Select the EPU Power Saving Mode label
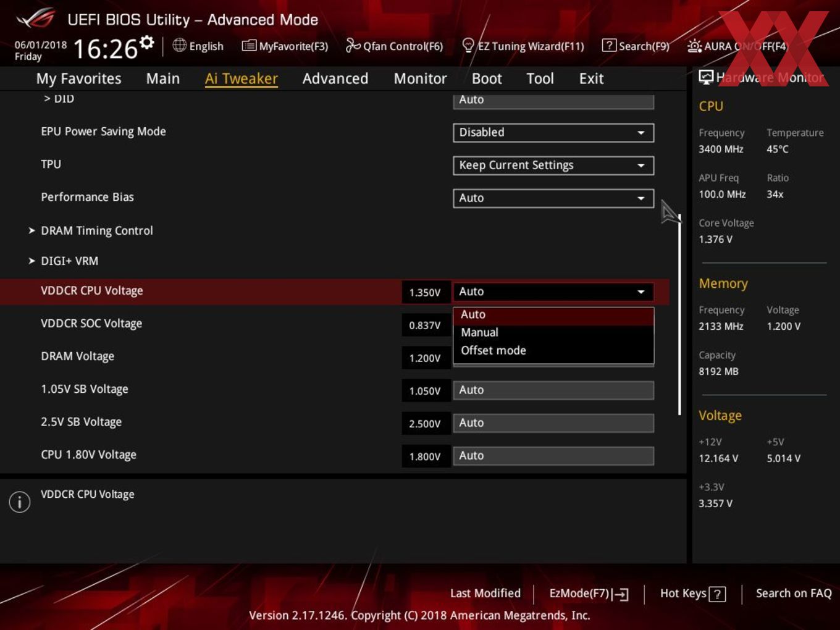The image size is (840, 630). pos(104,132)
